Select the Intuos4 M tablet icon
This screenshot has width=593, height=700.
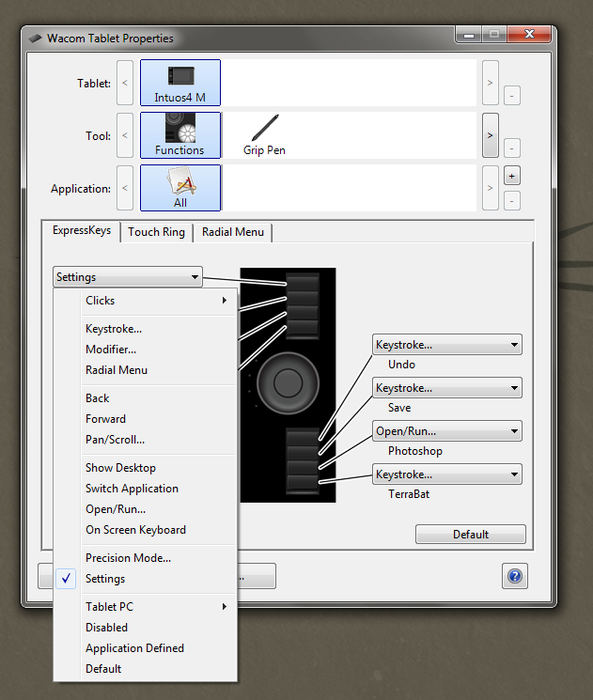coord(180,83)
